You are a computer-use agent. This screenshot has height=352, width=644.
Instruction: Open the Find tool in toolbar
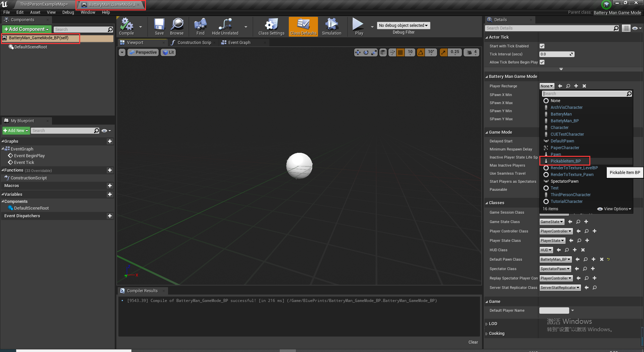coord(200,27)
